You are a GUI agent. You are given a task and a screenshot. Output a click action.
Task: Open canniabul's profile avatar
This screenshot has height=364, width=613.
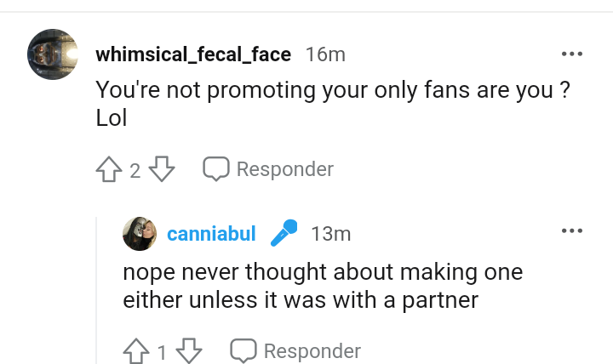click(140, 233)
